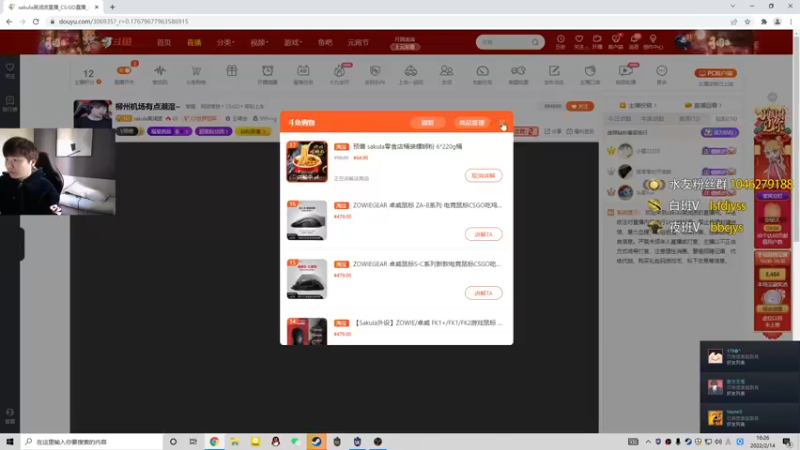Open the start streaming icon in header
Screen dimensions: 800x450
tap(597, 41)
